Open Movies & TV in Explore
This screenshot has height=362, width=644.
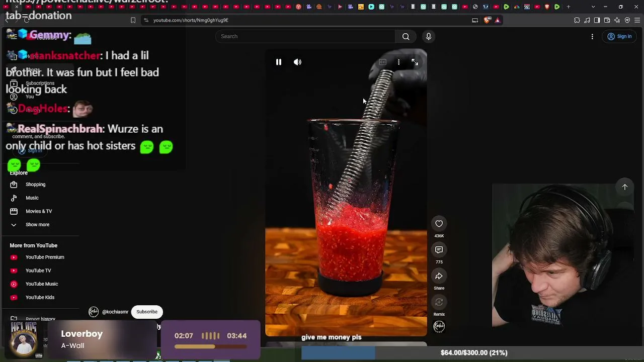coord(39,211)
